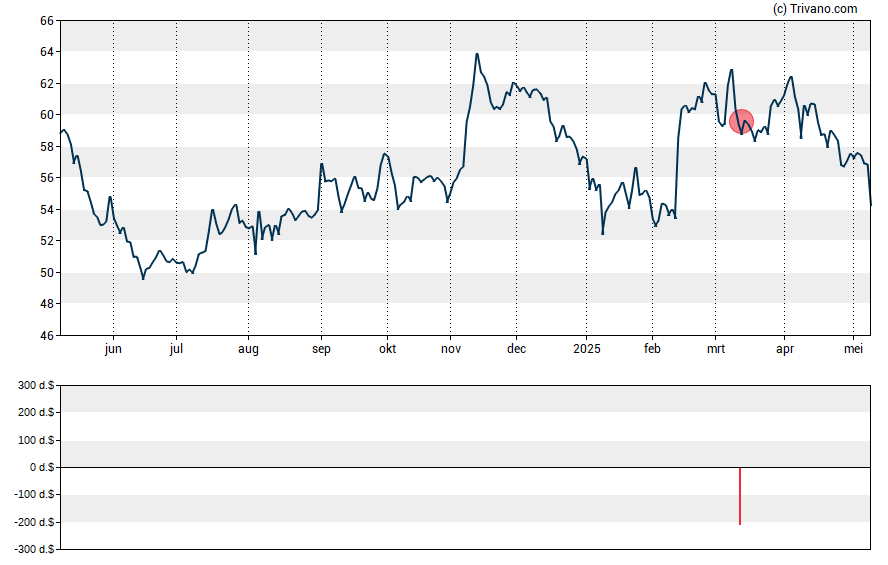Click the 60 price axis label

click(47, 115)
